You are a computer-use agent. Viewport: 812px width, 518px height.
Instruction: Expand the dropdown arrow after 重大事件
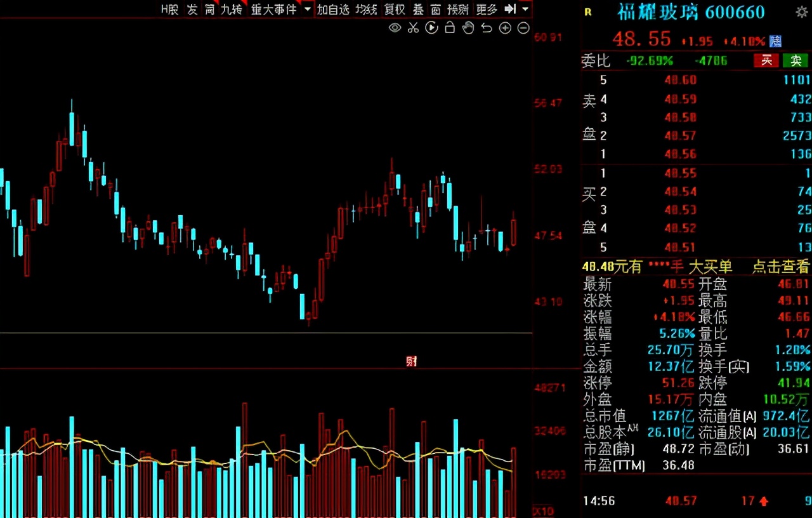point(308,9)
